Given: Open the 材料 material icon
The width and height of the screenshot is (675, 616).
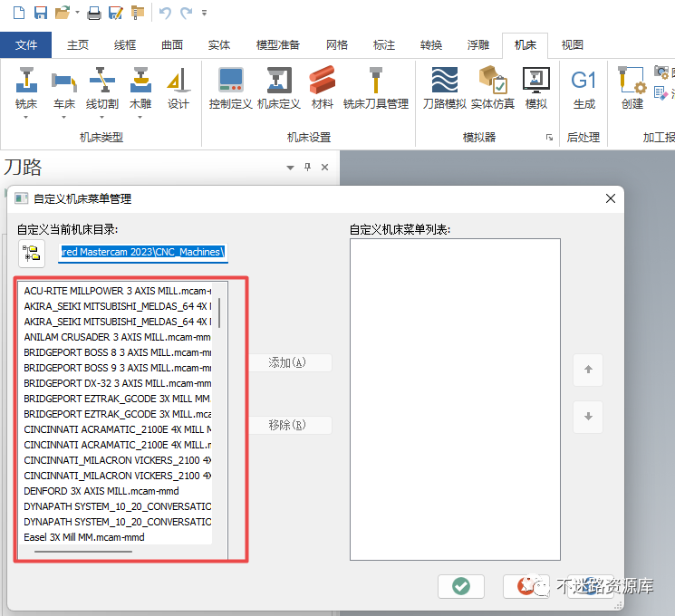Looking at the screenshot, I should coord(323,87).
